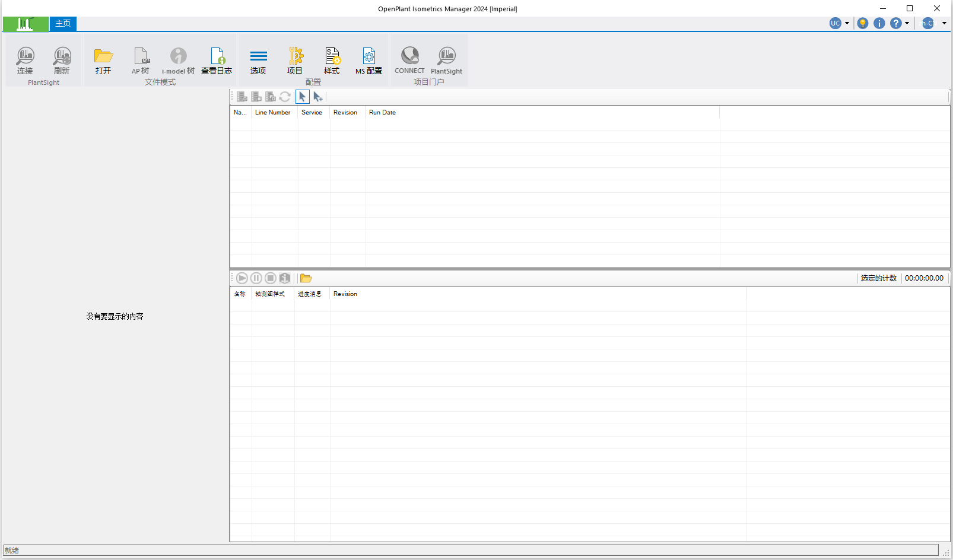This screenshot has width=953, height=560.
Task: Open the help question-mark dropdown
Action: pos(899,23)
